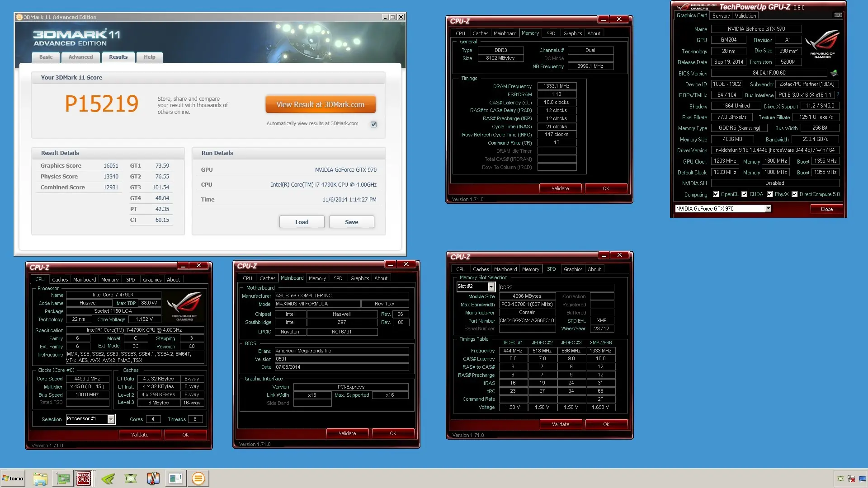Click the BIOS Version field 84.04.1F.00.6C

(769, 73)
